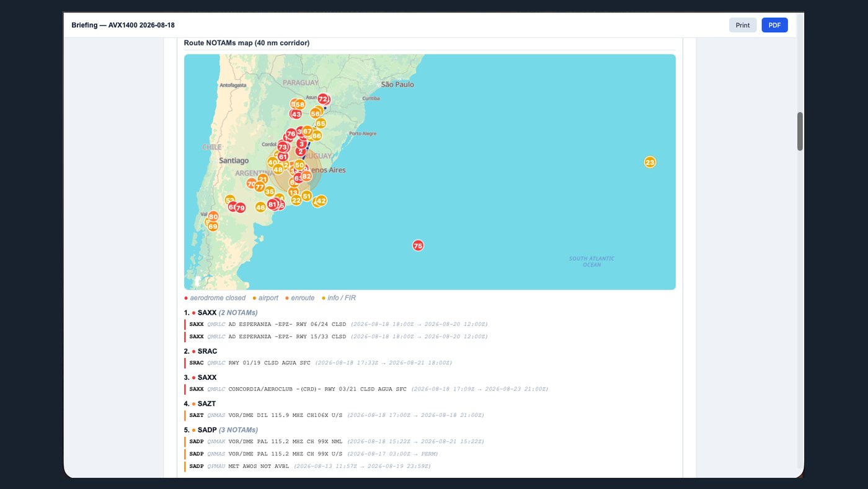Click the 'airport' legend label

point(268,298)
